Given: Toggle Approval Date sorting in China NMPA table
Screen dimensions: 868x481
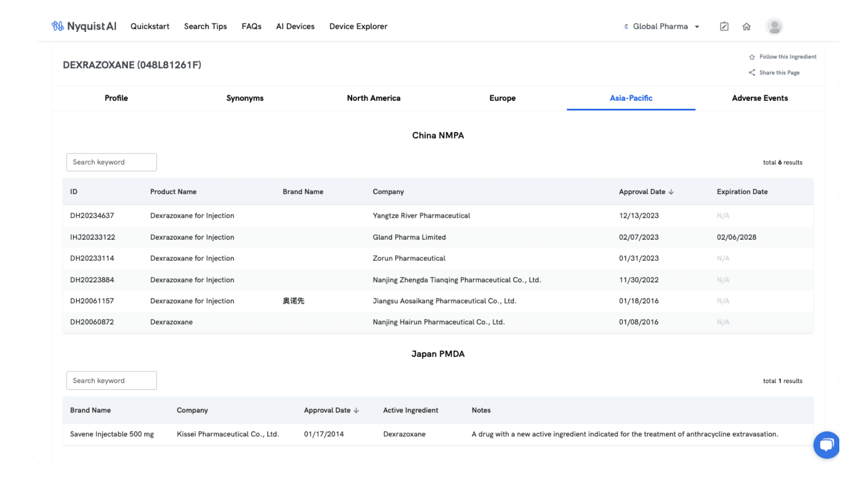Looking at the screenshot, I should (x=672, y=191).
